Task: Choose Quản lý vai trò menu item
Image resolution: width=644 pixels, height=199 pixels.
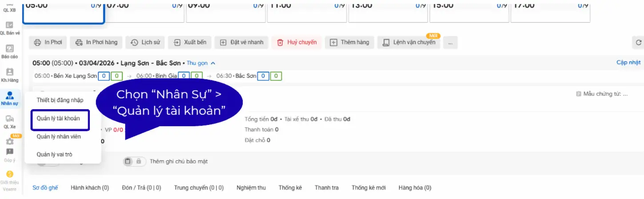Action: point(54,155)
